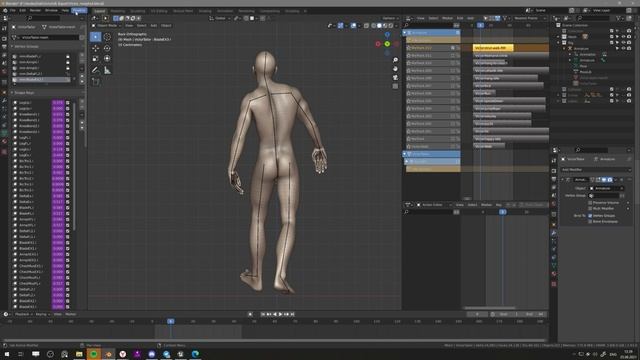
Task: Toggle the viewport X-ray button
Action: click(366, 25)
